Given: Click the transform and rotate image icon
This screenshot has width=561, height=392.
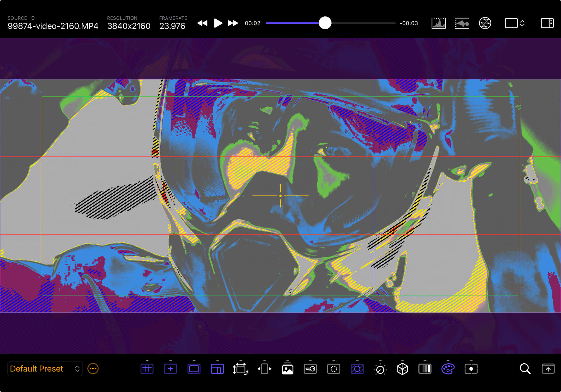Looking at the screenshot, I should [x=240, y=369].
